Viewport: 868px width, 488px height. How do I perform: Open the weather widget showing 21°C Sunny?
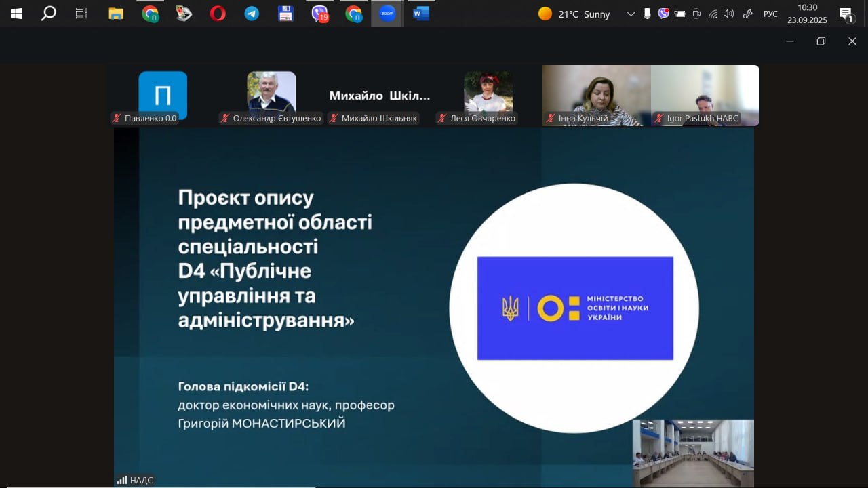pyautogui.click(x=574, y=14)
